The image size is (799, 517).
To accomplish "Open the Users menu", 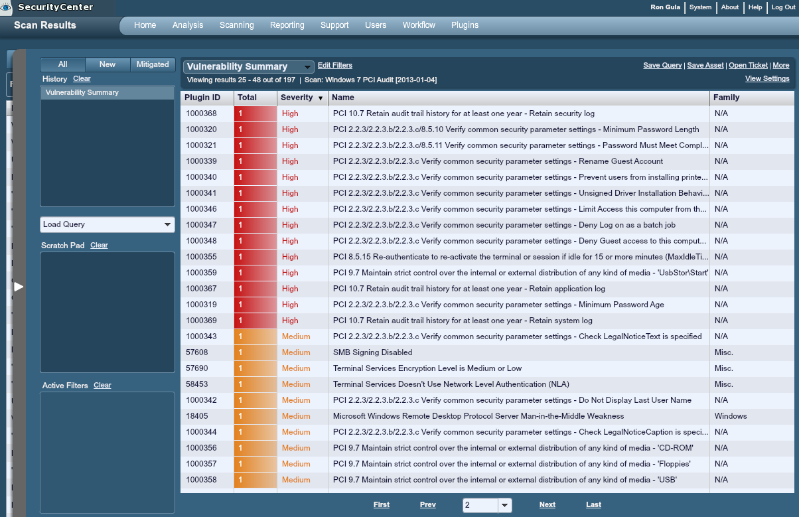I will click(x=376, y=25).
